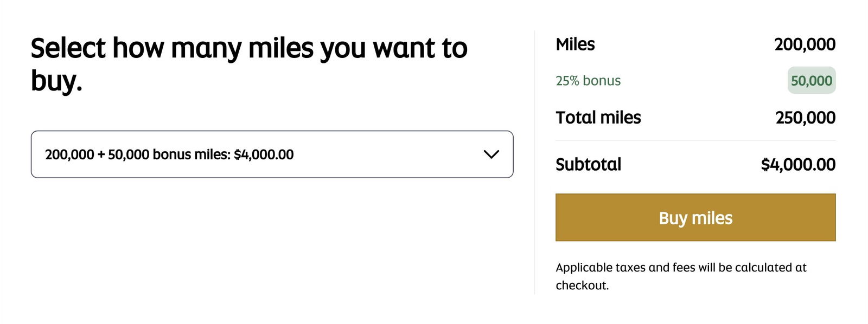The width and height of the screenshot is (868, 324).
Task: Click the Total miles label
Action: point(598,118)
